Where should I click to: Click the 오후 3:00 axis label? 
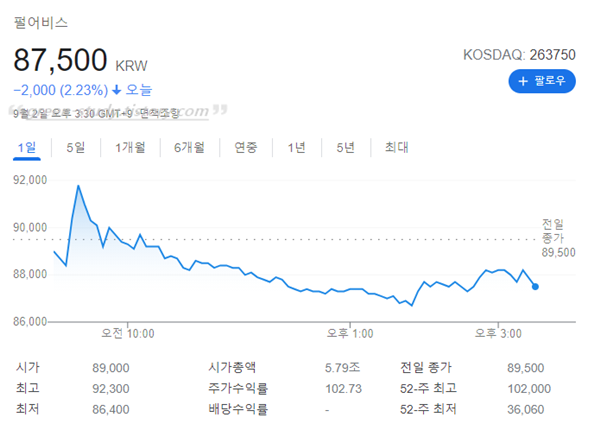tap(498, 333)
